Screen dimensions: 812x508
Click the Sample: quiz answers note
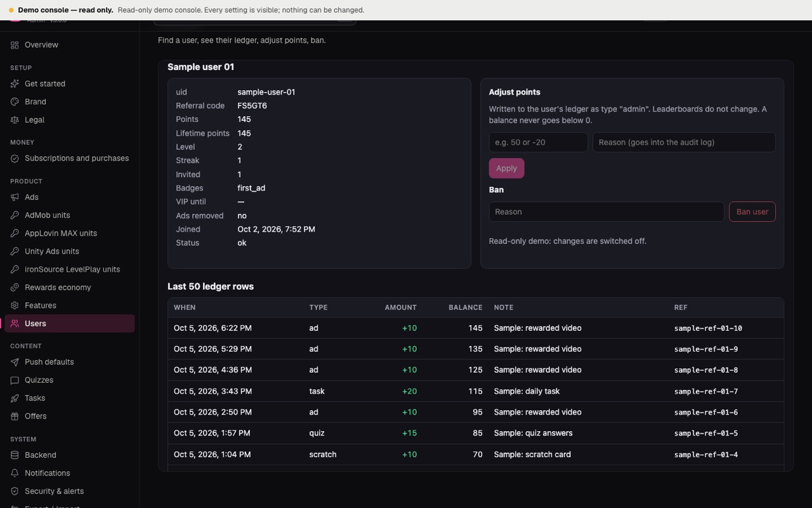point(533,433)
